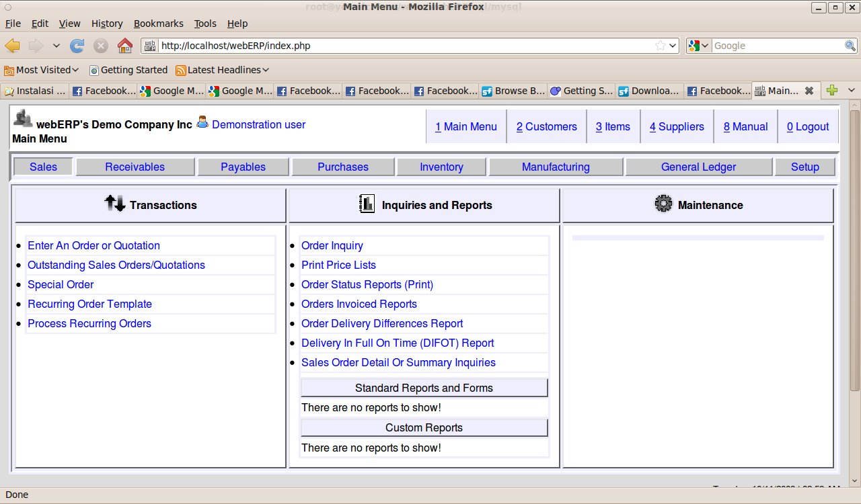Click the webERP company logo icon

(23, 118)
